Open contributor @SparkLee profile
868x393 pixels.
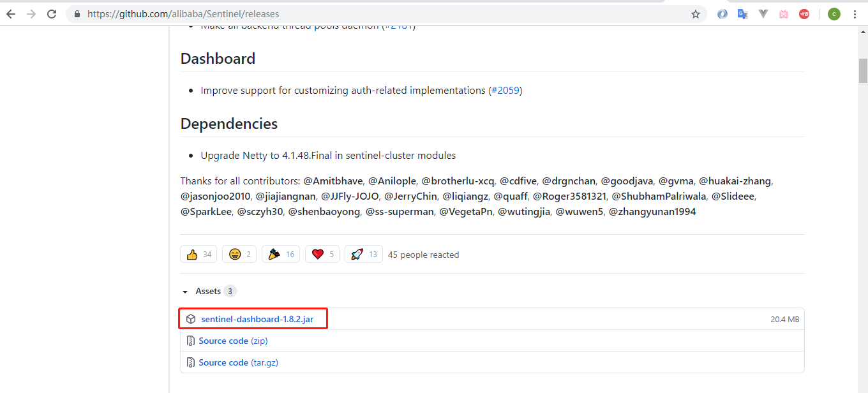[x=206, y=212]
